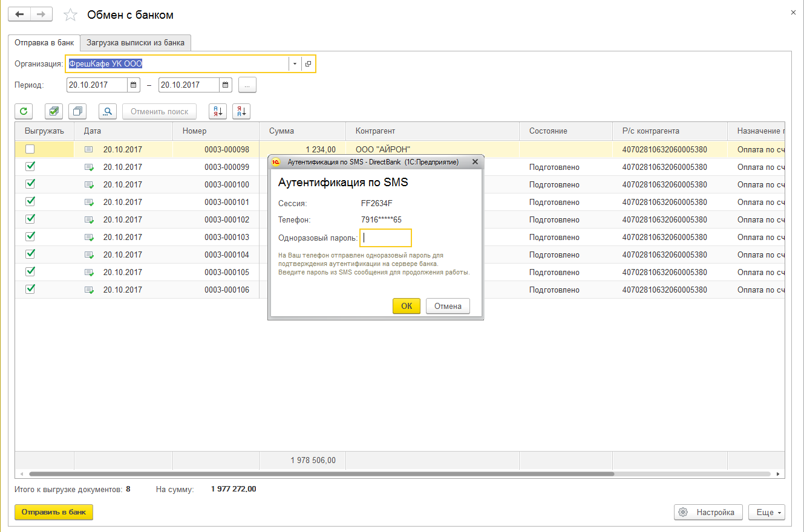This screenshot has height=532, width=804.
Task: Click document icon in row 0003-000106
Action: (89, 290)
